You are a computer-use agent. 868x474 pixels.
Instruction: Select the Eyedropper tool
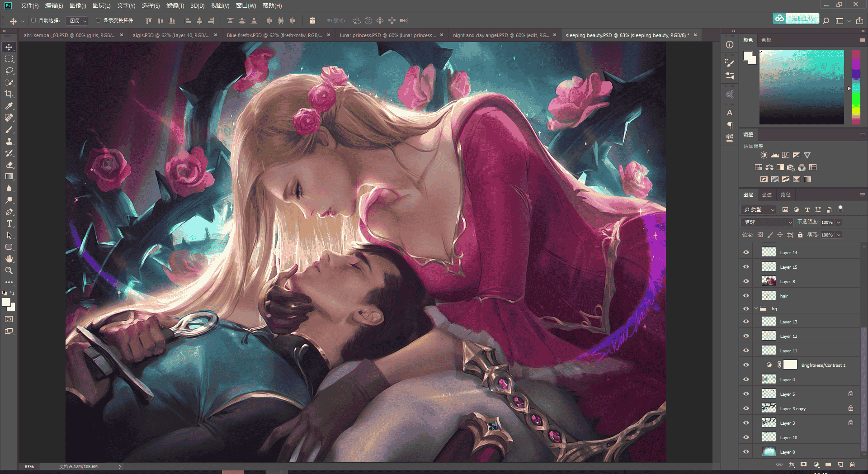pyautogui.click(x=9, y=106)
